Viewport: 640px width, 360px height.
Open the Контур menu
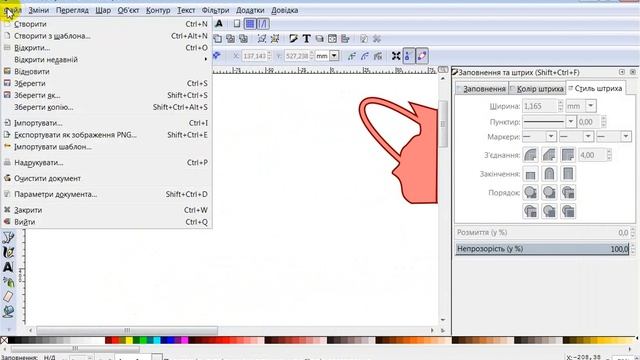coord(158,10)
